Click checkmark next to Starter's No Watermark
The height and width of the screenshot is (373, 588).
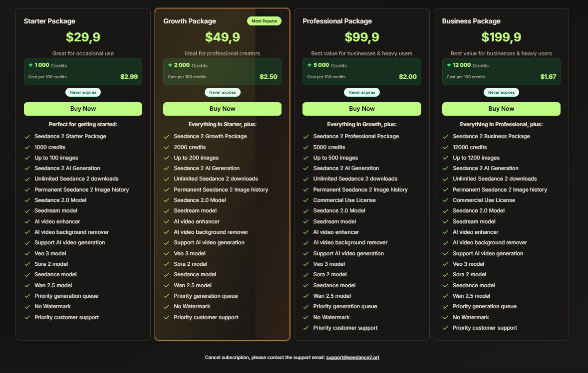[x=27, y=307]
